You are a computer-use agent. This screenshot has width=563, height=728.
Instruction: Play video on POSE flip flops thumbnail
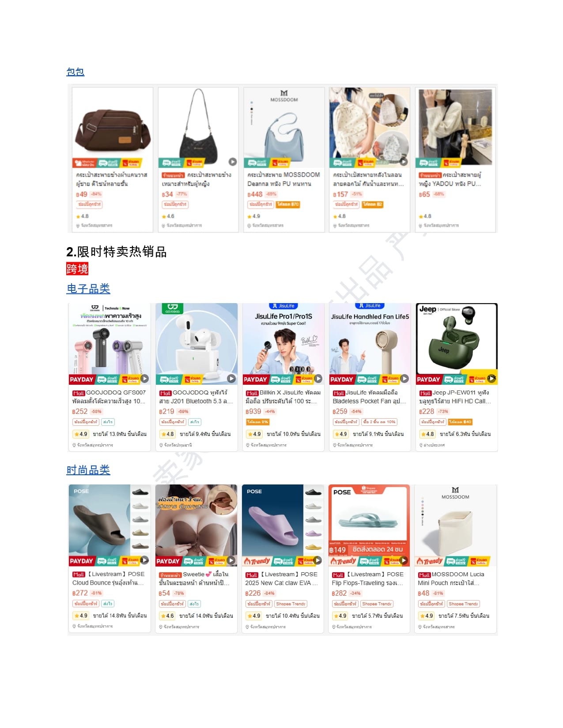click(x=404, y=560)
